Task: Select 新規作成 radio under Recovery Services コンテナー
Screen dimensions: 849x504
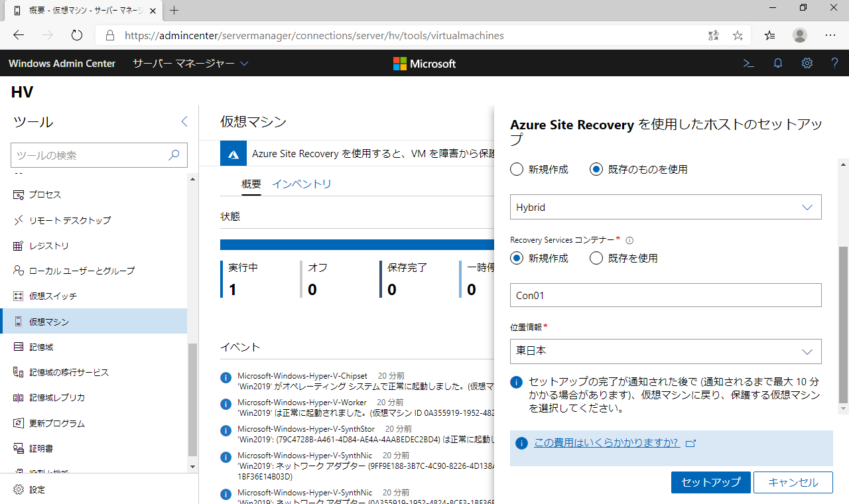Action: (517, 258)
